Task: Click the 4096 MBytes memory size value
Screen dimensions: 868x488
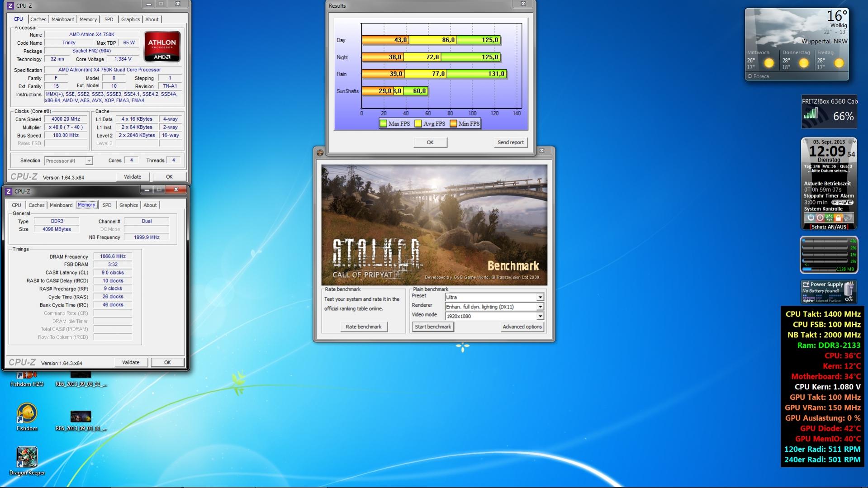Action: click(x=57, y=229)
